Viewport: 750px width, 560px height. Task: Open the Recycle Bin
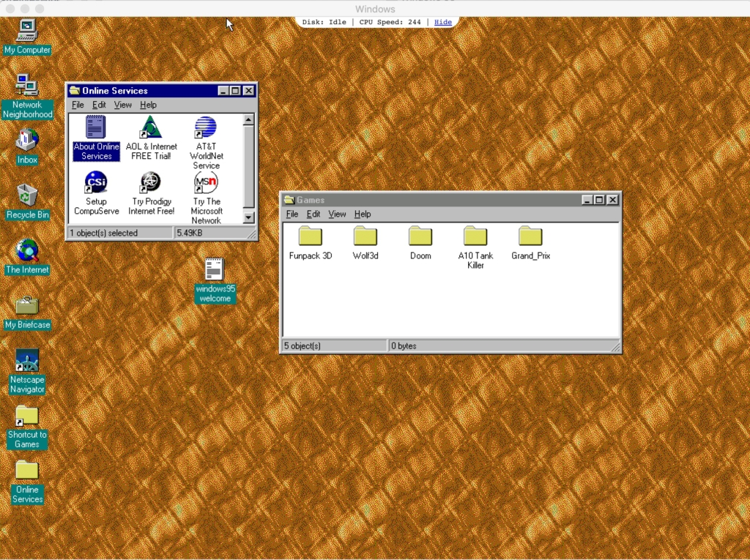[x=26, y=196]
